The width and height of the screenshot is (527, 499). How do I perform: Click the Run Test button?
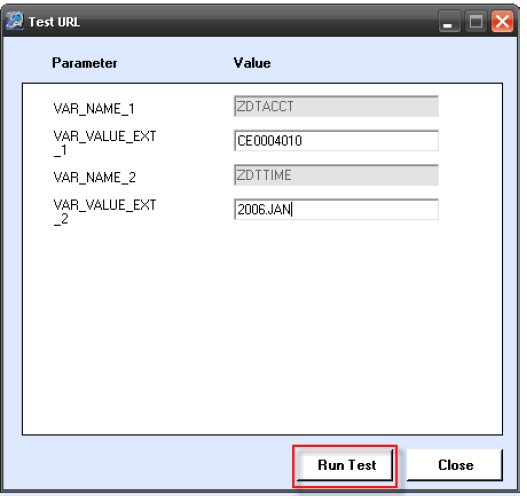coord(345,465)
